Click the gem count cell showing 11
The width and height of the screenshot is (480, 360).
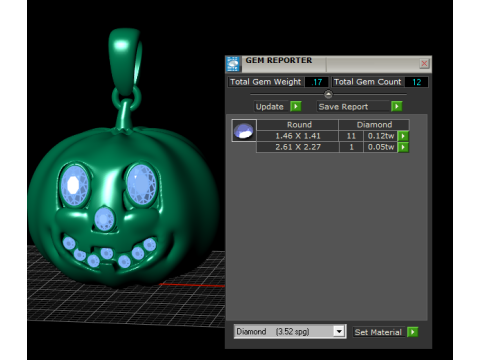(x=351, y=136)
